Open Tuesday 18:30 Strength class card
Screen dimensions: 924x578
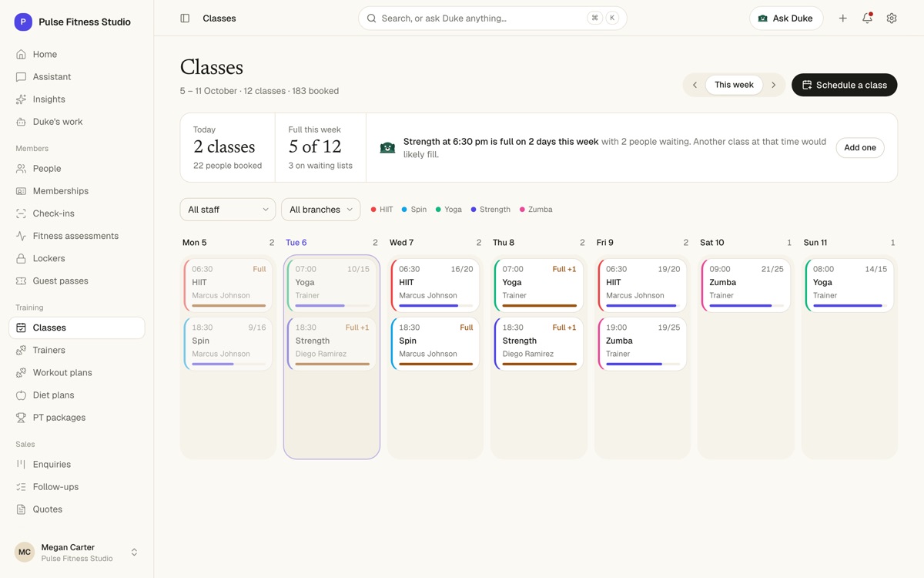click(332, 344)
